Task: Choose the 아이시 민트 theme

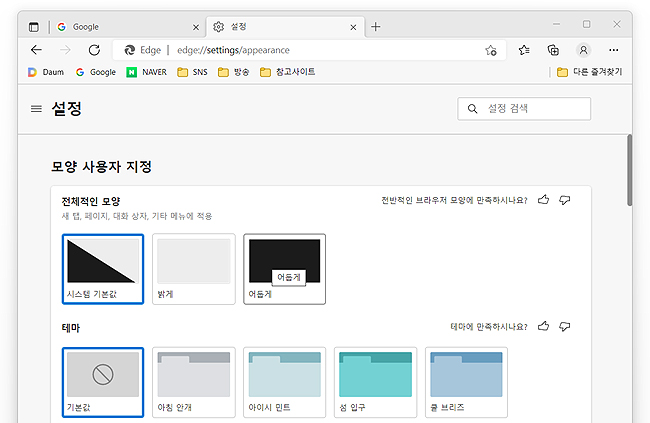Action: coord(284,382)
